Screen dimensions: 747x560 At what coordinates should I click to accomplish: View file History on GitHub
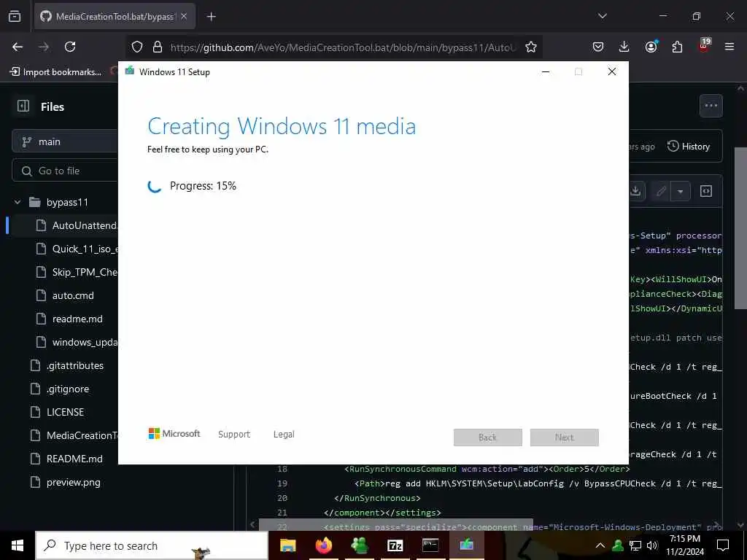(689, 147)
